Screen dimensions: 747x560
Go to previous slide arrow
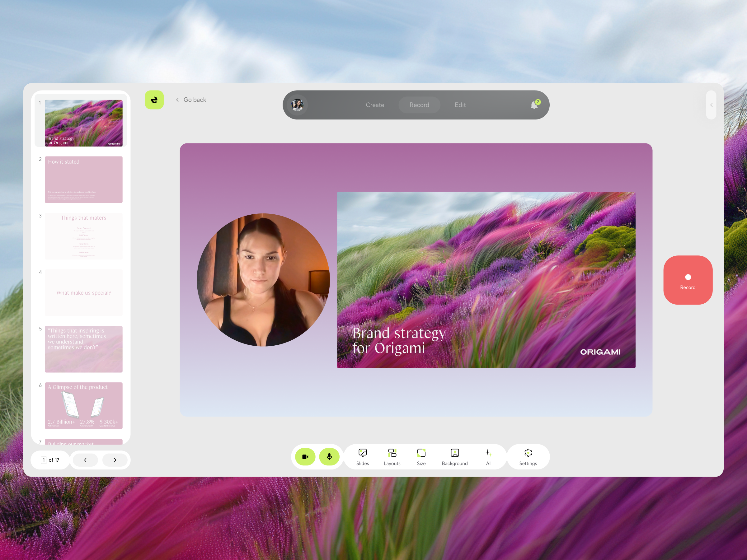[x=86, y=460]
